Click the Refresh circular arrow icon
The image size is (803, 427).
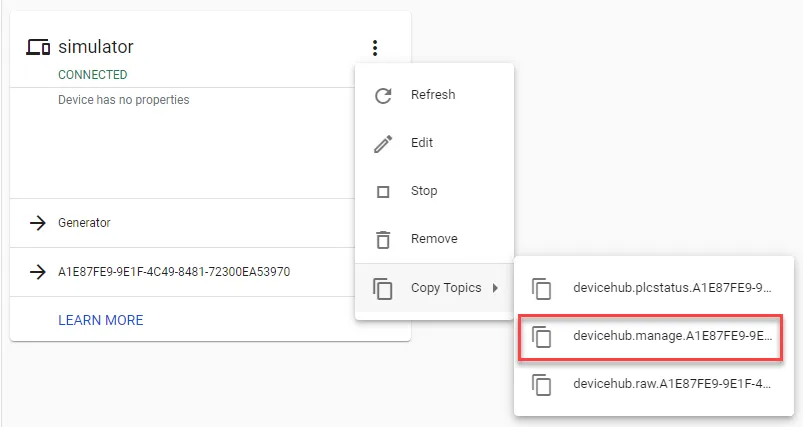(383, 95)
